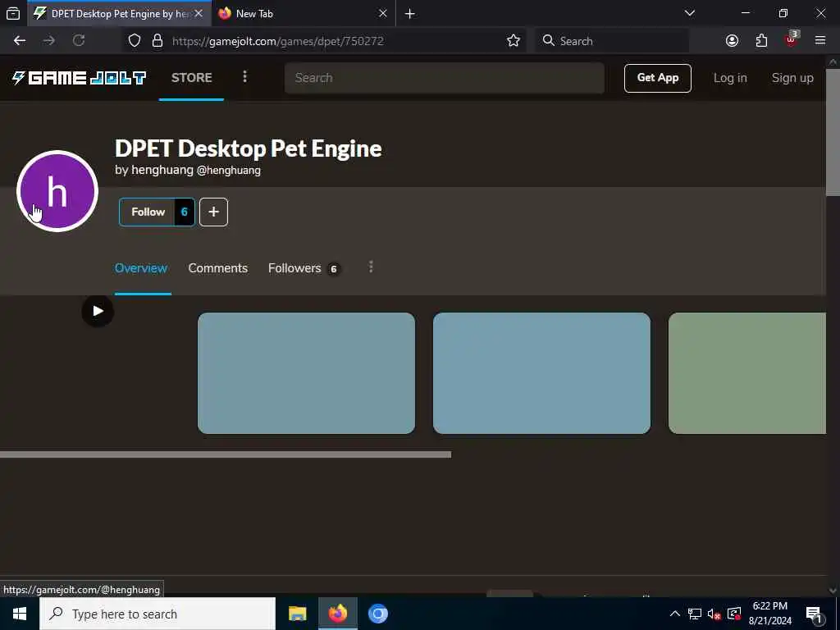This screenshot has width=840, height=630.
Task: Switch to the Followers tab
Action: tap(304, 268)
